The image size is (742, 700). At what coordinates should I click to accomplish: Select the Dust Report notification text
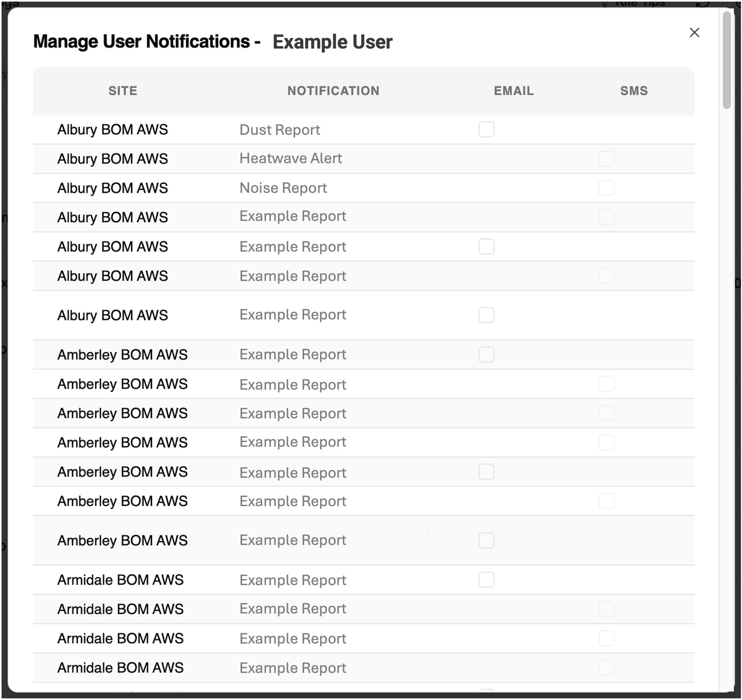click(279, 130)
